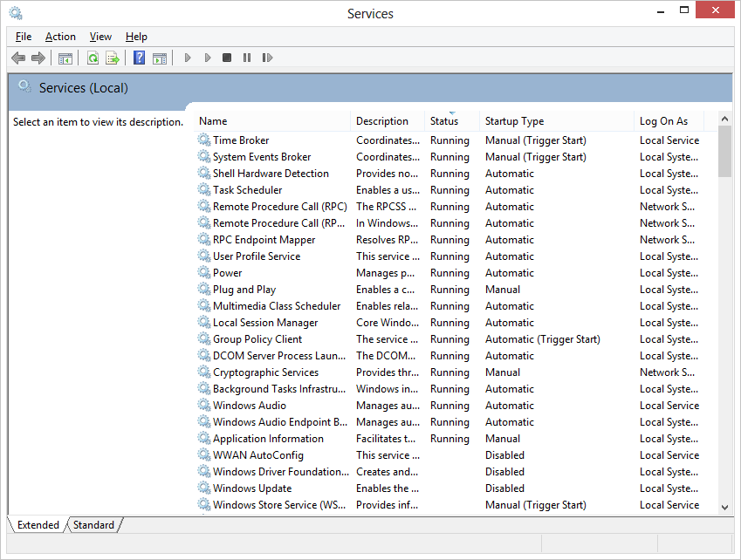Click Running status for Task Scheduler
The image size is (741, 560).
449,190
